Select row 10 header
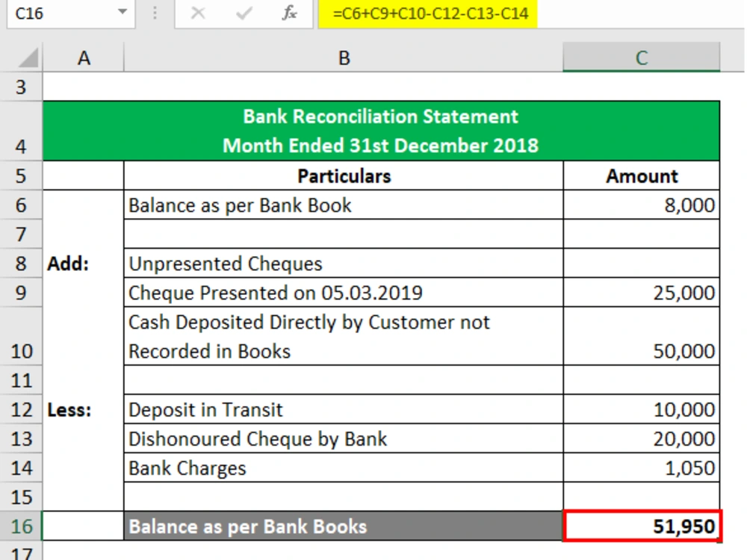Image resolution: width=747 pixels, height=560 pixels. [x=21, y=336]
